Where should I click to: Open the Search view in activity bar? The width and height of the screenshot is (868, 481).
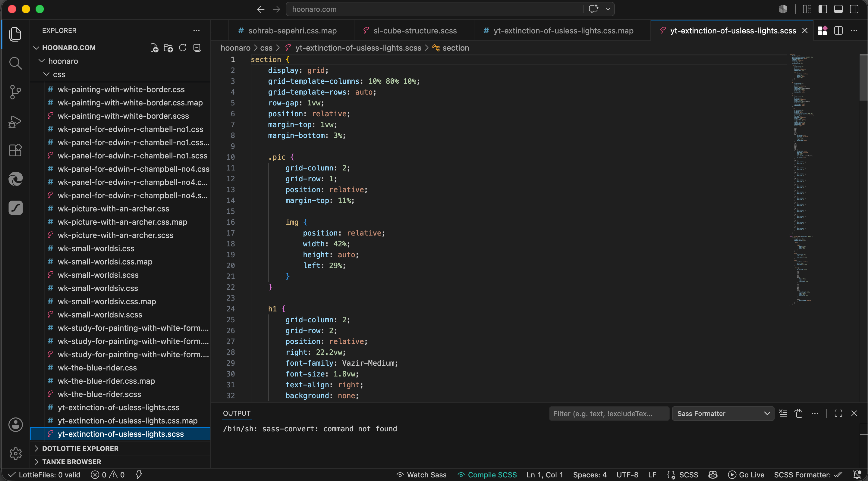pyautogui.click(x=15, y=63)
